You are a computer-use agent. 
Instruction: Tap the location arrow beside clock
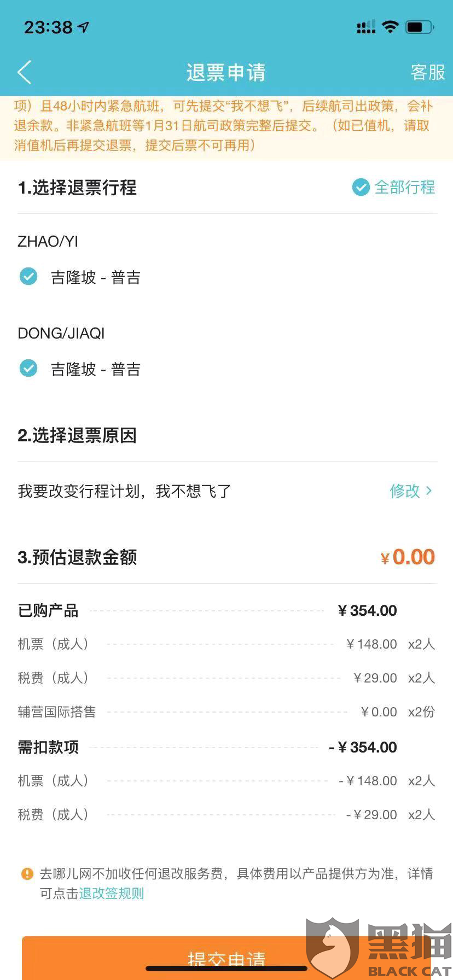click(x=84, y=27)
